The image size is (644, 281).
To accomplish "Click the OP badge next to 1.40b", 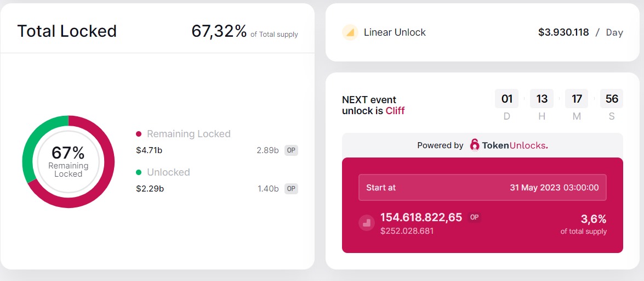I will [x=291, y=189].
